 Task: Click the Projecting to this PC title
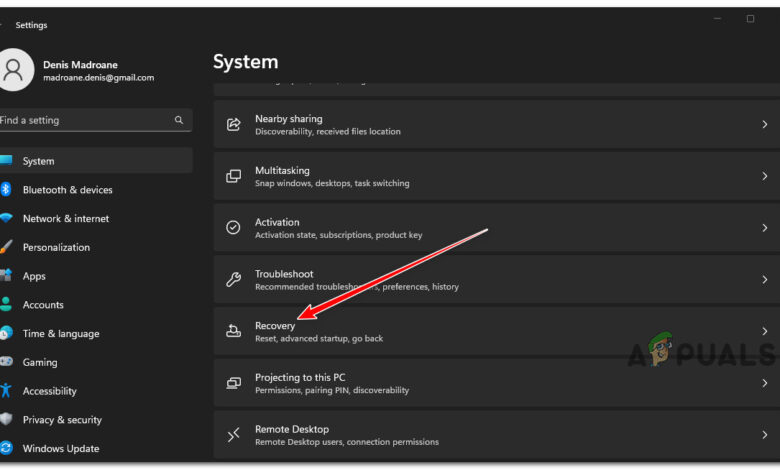click(300, 377)
